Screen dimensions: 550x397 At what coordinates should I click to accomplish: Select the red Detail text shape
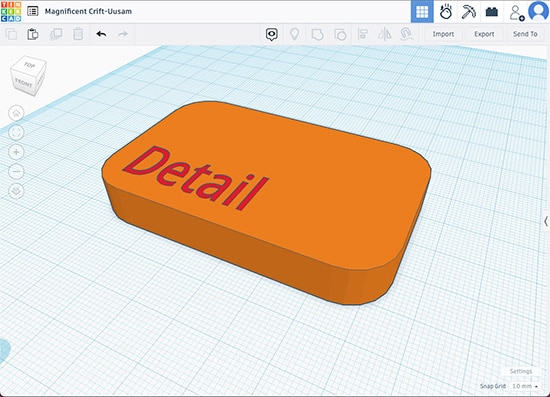click(x=196, y=178)
